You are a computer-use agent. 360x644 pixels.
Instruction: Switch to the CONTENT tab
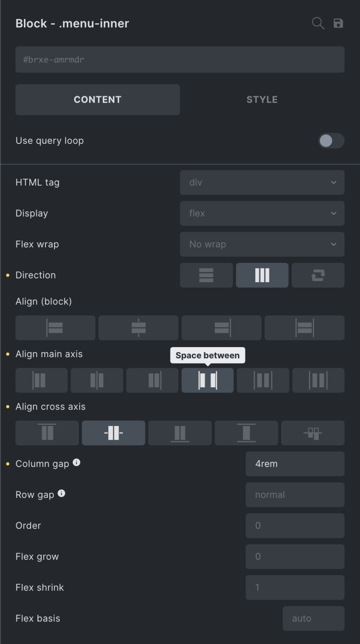point(98,99)
